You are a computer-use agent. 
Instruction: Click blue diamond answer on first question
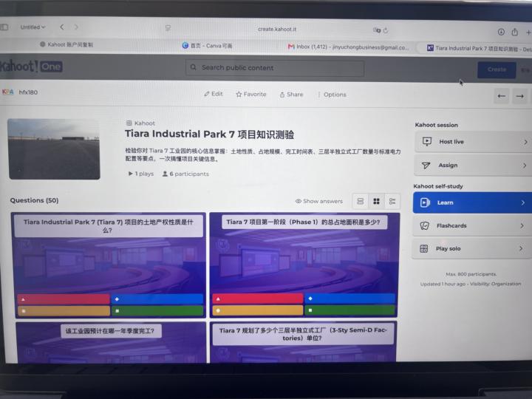click(x=157, y=299)
